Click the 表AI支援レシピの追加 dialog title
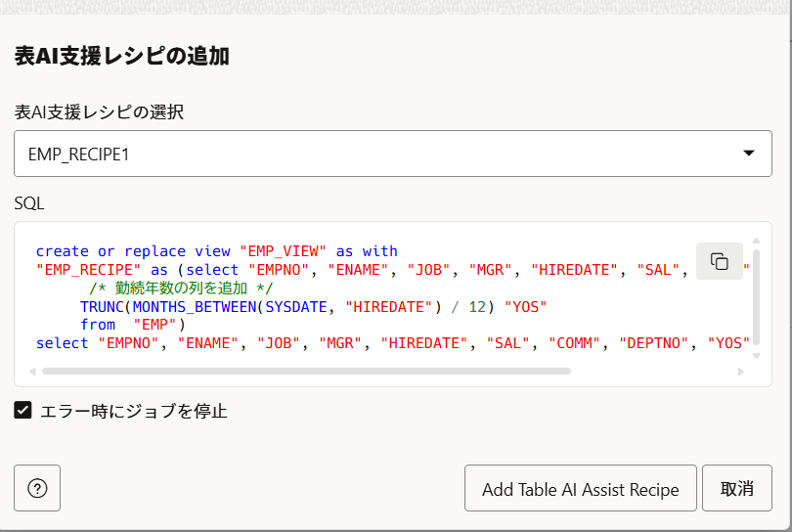 pyautogui.click(x=121, y=56)
